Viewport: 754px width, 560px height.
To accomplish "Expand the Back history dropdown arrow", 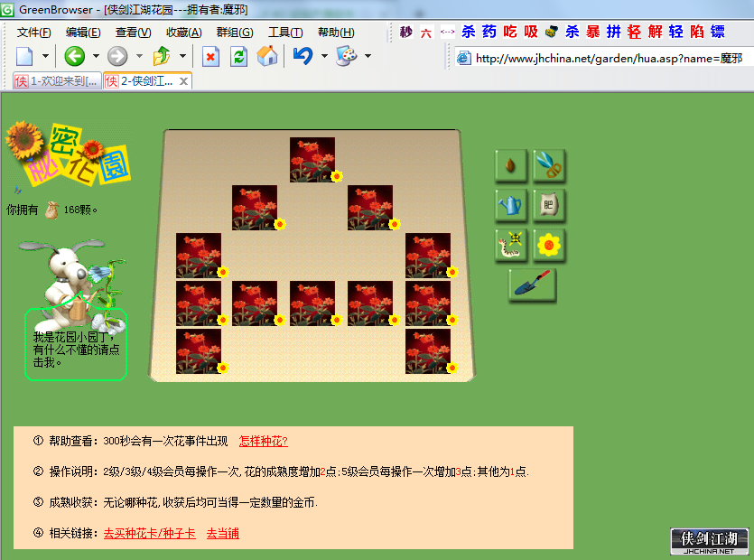I will pos(96,56).
